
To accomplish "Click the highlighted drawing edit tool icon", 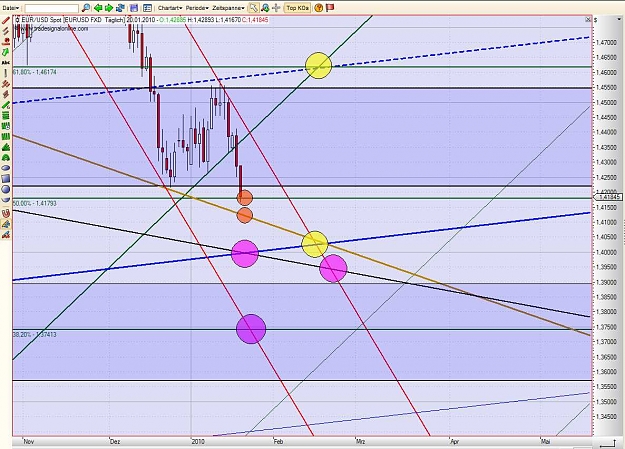I will pyautogui.click(x=6, y=224).
